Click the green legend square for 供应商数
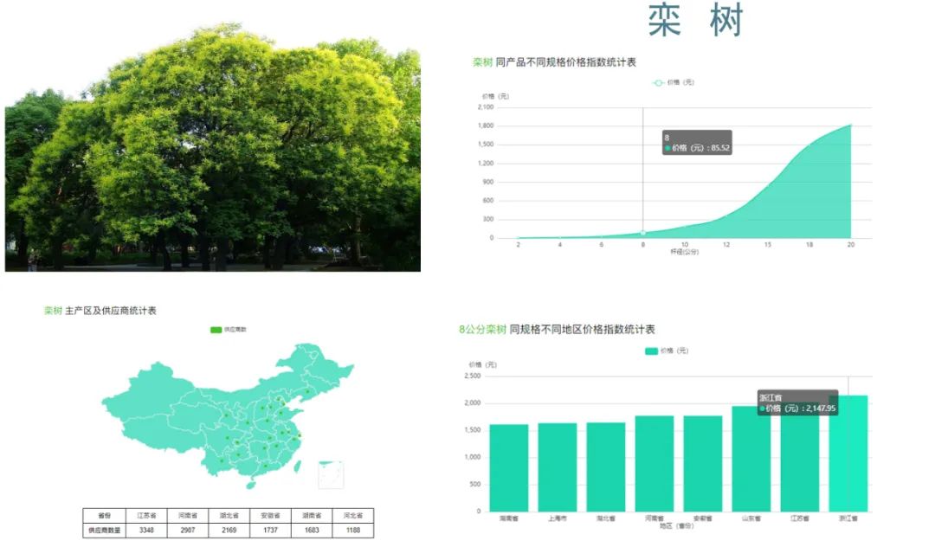Viewport: 935px width, 560px height. [214, 330]
